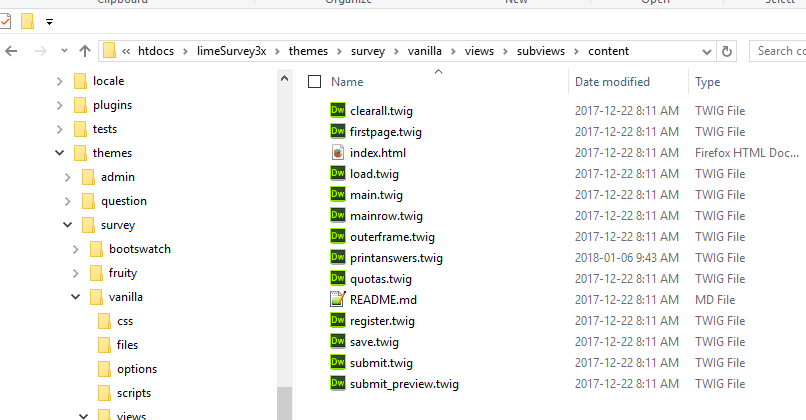Viewport: 806px width, 420px height.
Task: Select subviews in the breadcrumb path
Action: [x=540, y=51]
